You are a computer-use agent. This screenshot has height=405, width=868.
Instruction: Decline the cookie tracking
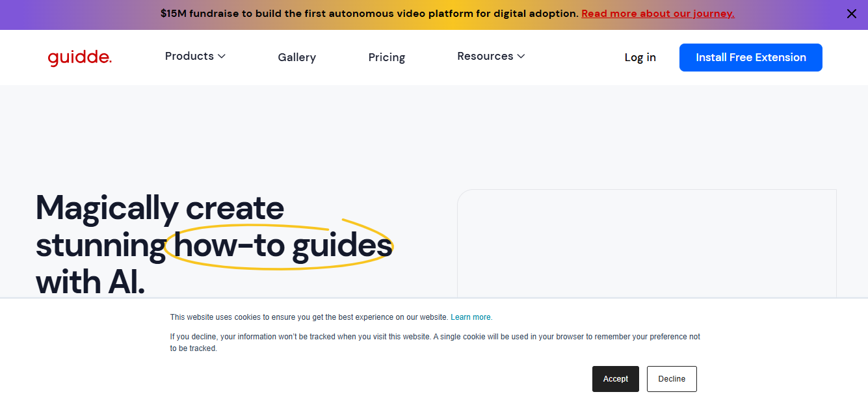(672, 379)
